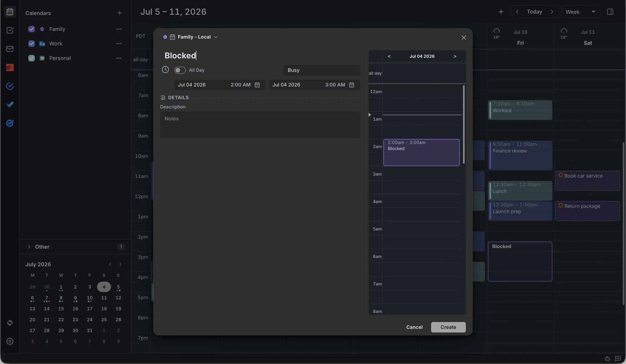Image resolution: width=626 pixels, height=364 pixels.
Task: Open the TickTick-style check circle sidebar icon
Action: pyautogui.click(x=10, y=86)
